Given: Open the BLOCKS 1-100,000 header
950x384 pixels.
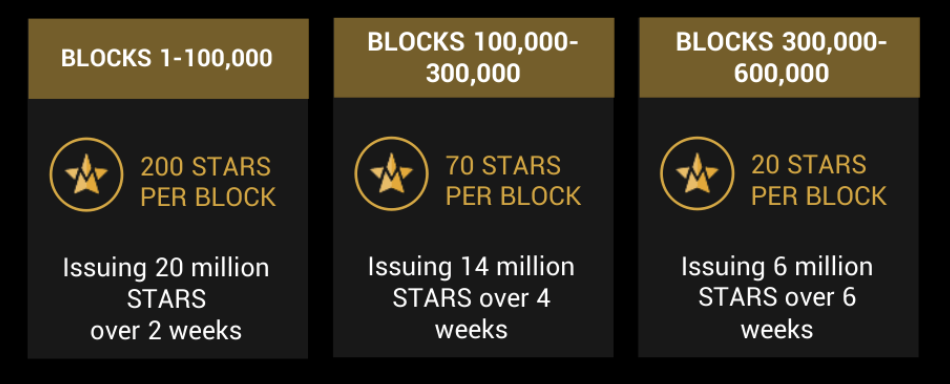Looking at the screenshot, I should [x=168, y=59].
